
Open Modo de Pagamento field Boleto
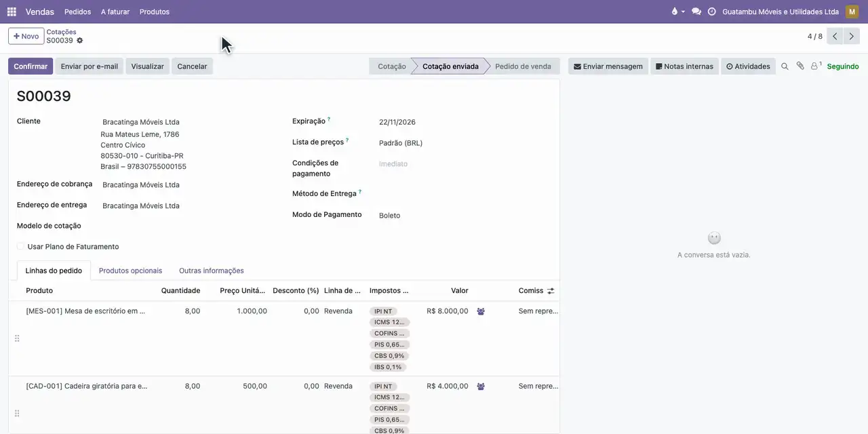(x=465, y=216)
